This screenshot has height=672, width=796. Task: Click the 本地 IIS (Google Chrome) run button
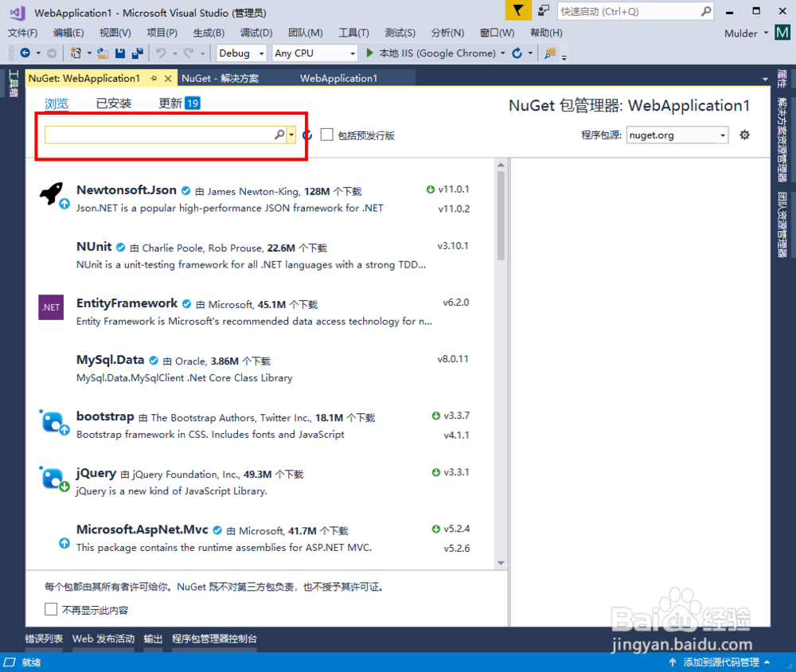pos(431,53)
